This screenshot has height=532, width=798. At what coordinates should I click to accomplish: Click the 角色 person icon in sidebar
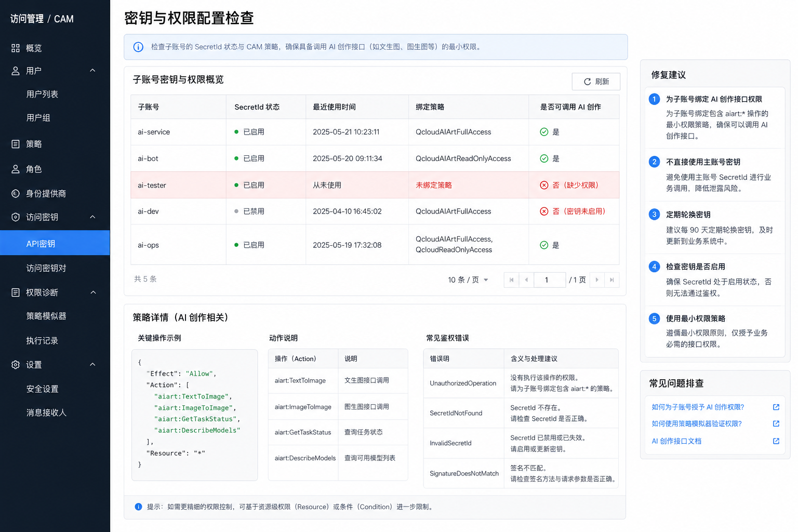[16, 169]
